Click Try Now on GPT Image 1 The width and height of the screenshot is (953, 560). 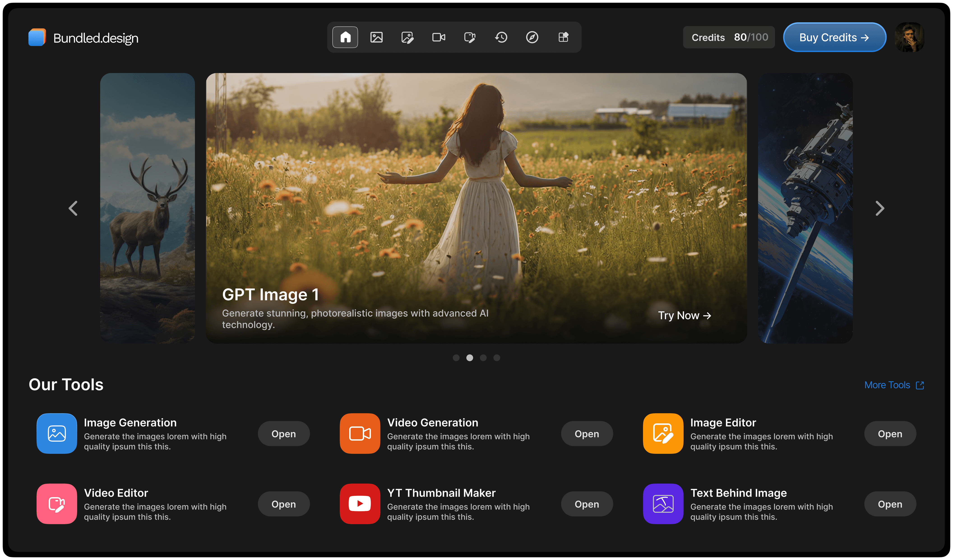click(685, 316)
